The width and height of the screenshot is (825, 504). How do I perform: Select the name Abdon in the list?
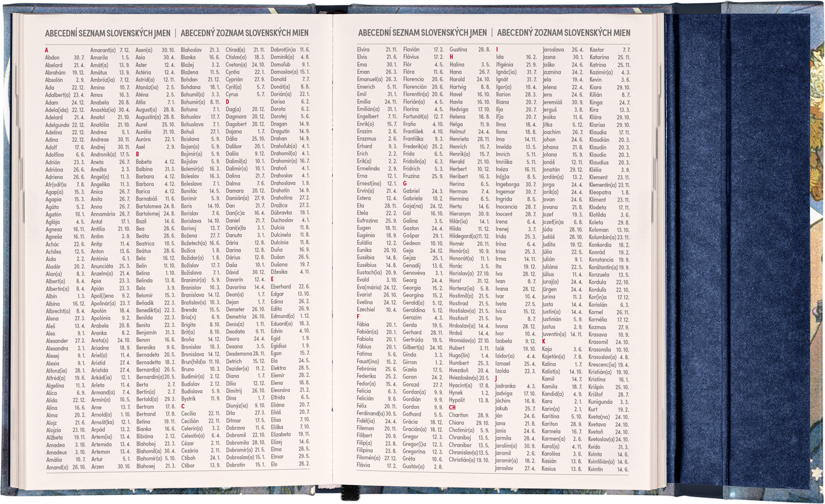52,58
